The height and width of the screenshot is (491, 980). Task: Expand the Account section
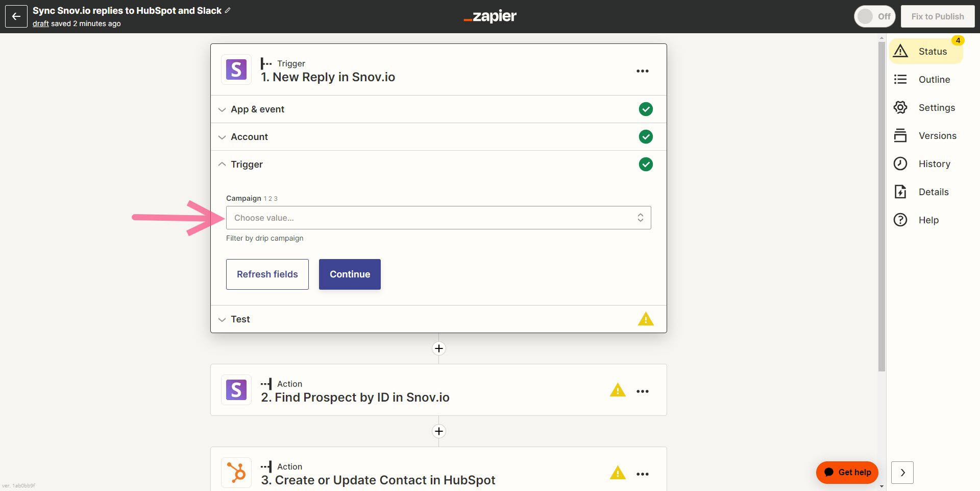[438, 137]
